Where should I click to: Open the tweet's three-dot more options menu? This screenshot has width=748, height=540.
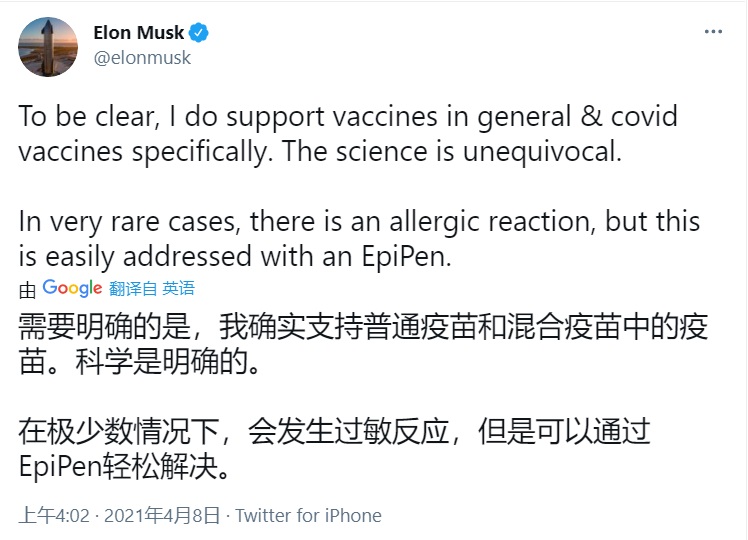pos(713,32)
